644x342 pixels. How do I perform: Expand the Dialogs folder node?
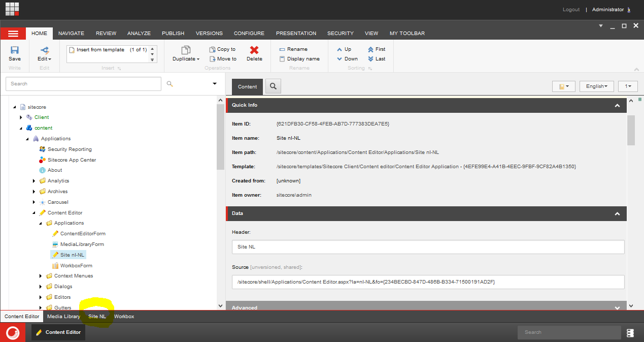41,287
